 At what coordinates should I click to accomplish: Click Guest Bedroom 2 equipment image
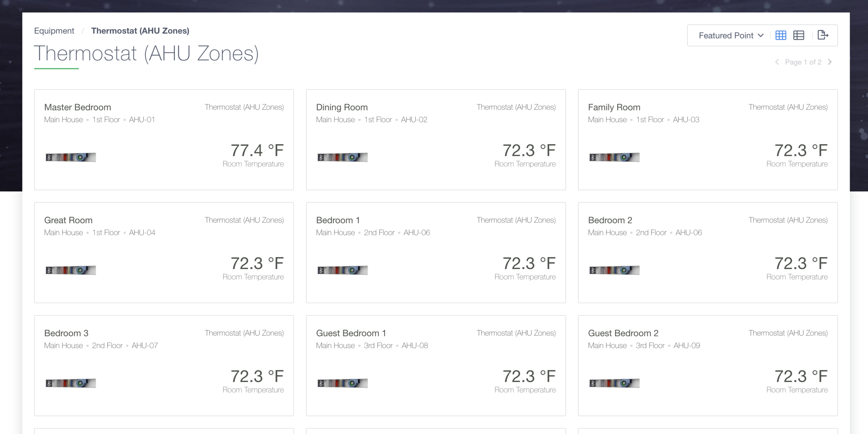point(614,383)
